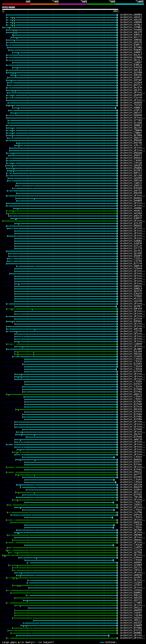Select hit label UniRef100_B3N8J4

point(131,65)
